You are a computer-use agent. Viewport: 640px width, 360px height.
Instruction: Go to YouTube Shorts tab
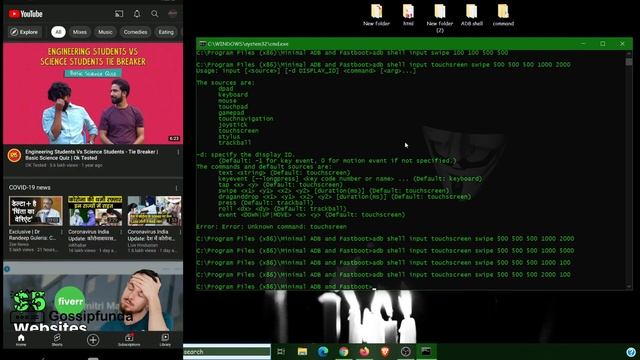coord(57,340)
